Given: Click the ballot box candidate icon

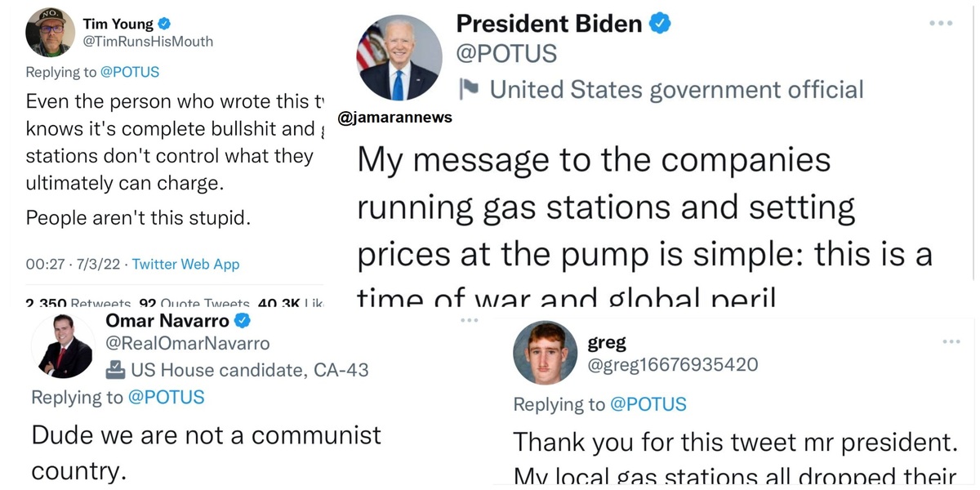Looking at the screenshot, I should click(x=116, y=370).
